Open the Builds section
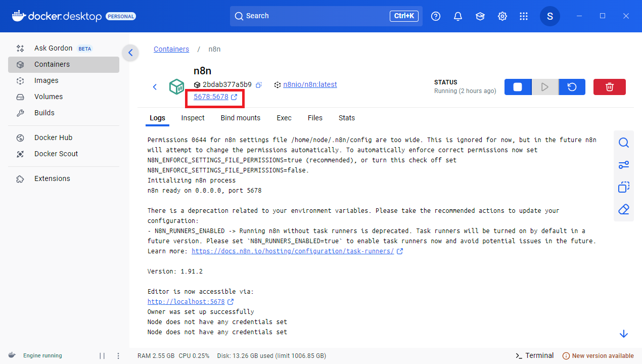Image resolution: width=642 pixels, height=364 pixels. tap(64, 113)
